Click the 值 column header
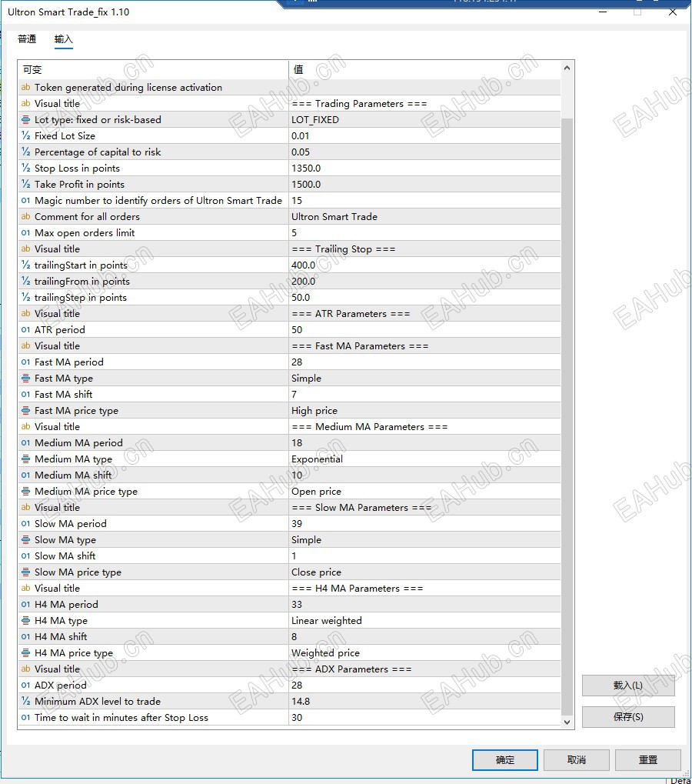The height and width of the screenshot is (784, 692). click(424, 69)
